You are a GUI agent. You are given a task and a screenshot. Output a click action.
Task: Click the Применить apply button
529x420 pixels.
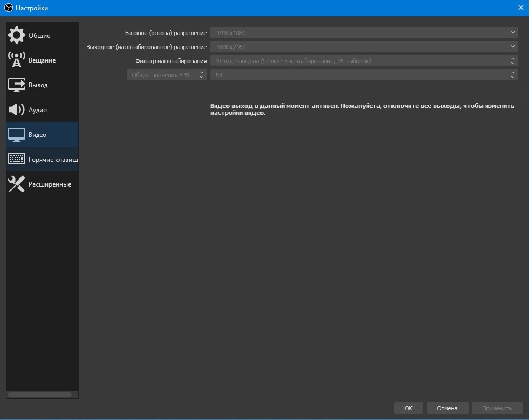click(497, 408)
